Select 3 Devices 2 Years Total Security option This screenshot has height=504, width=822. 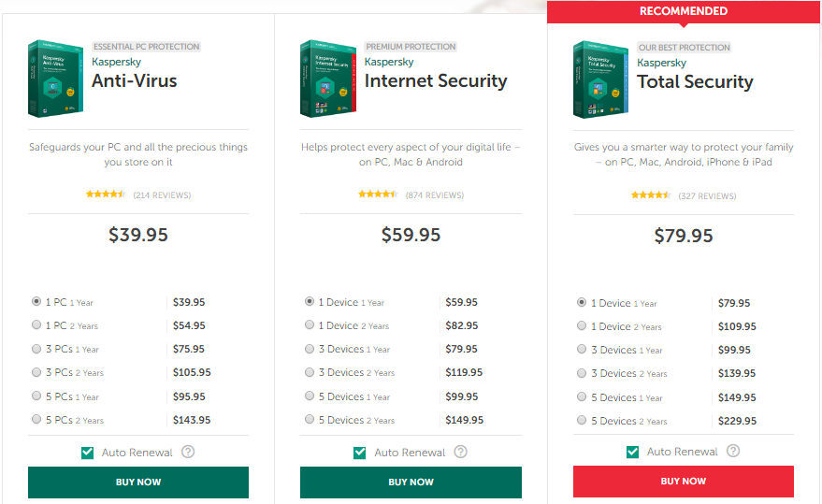[582, 373]
